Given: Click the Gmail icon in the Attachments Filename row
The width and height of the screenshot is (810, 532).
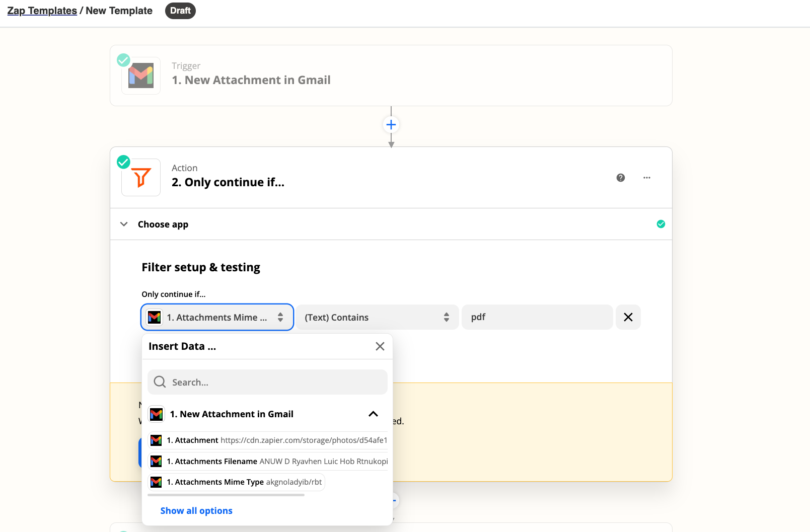Looking at the screenshot, I should 156,461.
